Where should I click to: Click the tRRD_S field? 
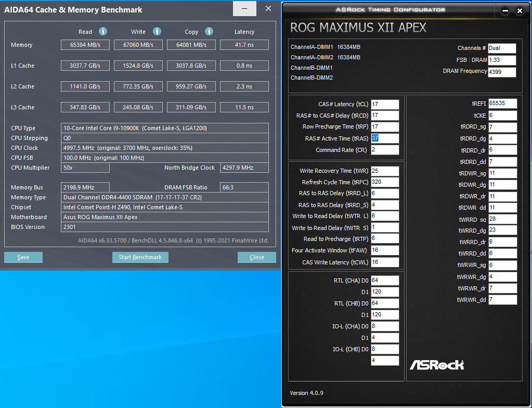[385, 205]
